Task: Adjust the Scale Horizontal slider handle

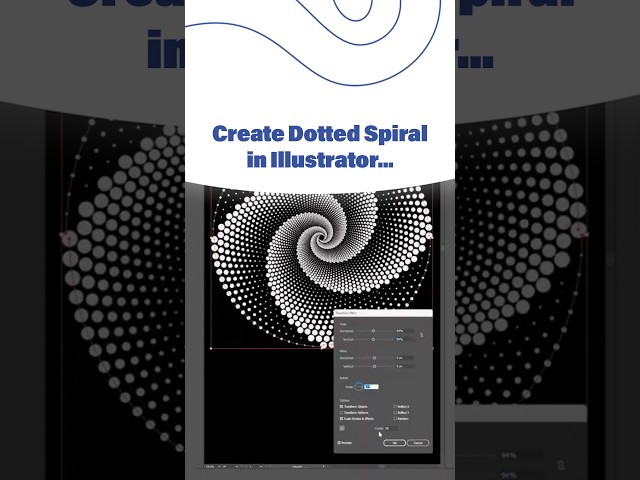Action: point(373,331)
